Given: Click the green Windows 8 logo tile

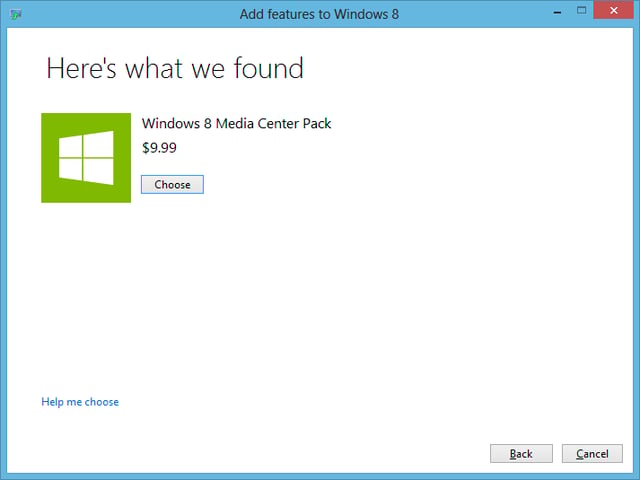Looking at the screenshot, I should click(x=86, y=158).
